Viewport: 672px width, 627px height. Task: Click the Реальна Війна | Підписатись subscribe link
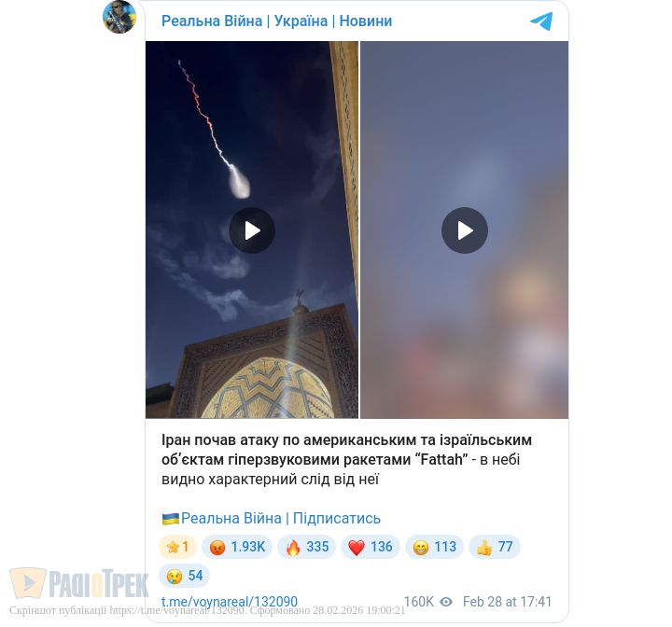pyautogui.click(x=271, y=518)
